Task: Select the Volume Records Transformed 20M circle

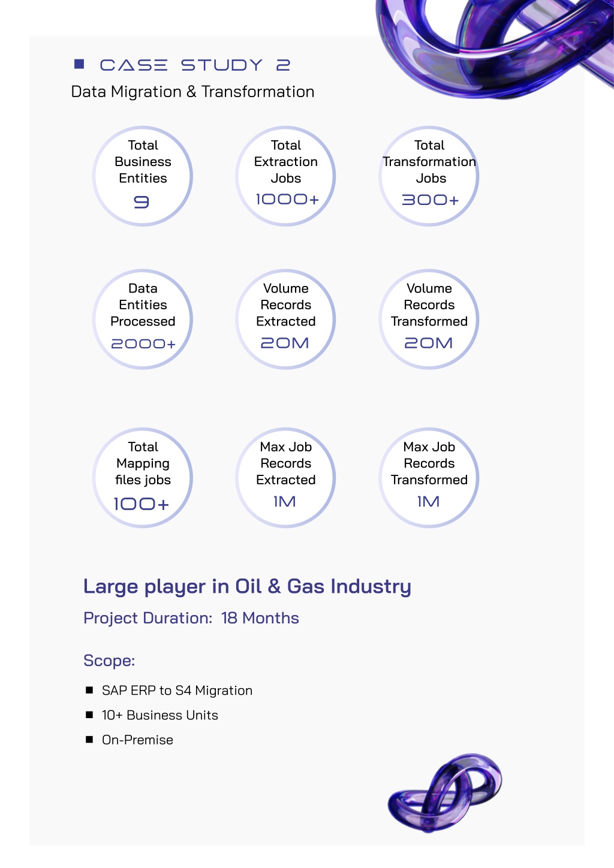Action: click(x=429, y=320)
